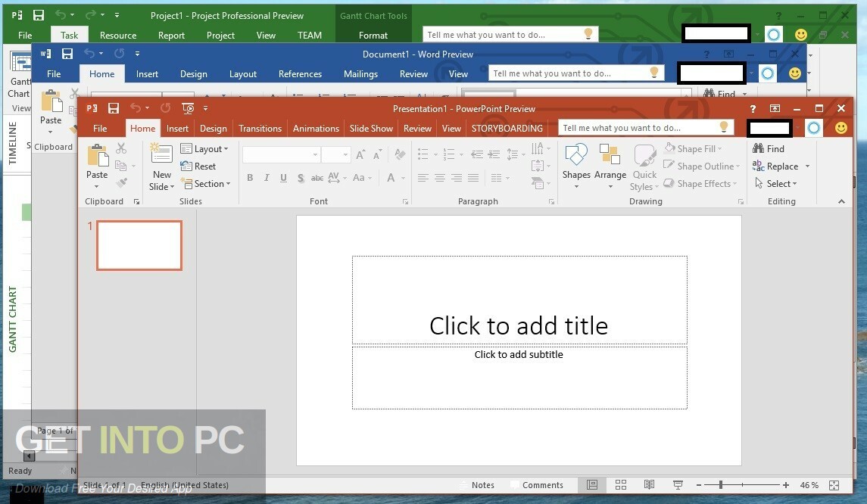Click Start From Beginning icon in PowerPoint toolbar
Viewport: 867px width, 504px height.
point(188,108)
